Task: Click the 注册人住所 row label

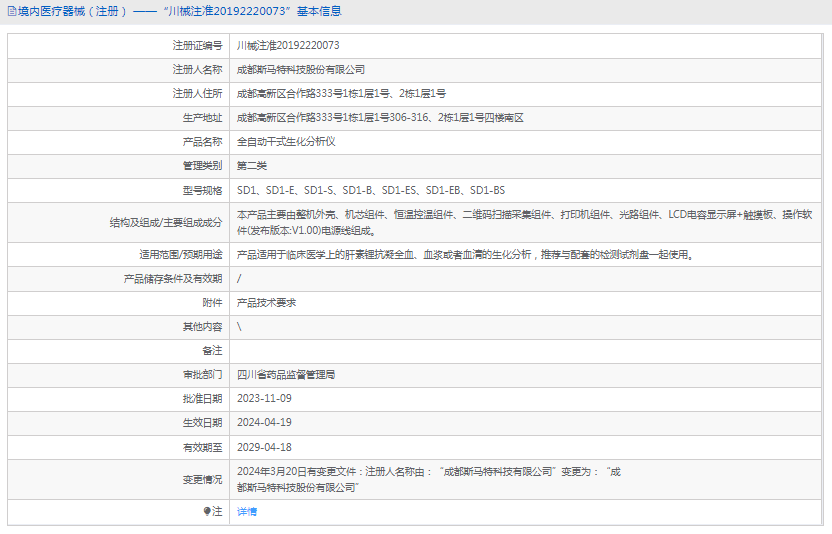Action: click(197, 93)
